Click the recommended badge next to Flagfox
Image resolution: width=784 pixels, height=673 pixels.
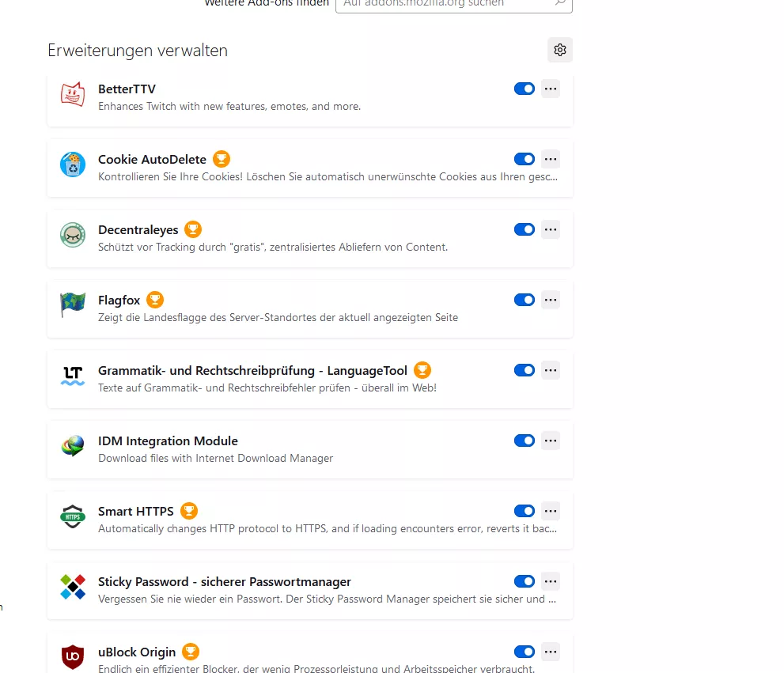[155, 300]
